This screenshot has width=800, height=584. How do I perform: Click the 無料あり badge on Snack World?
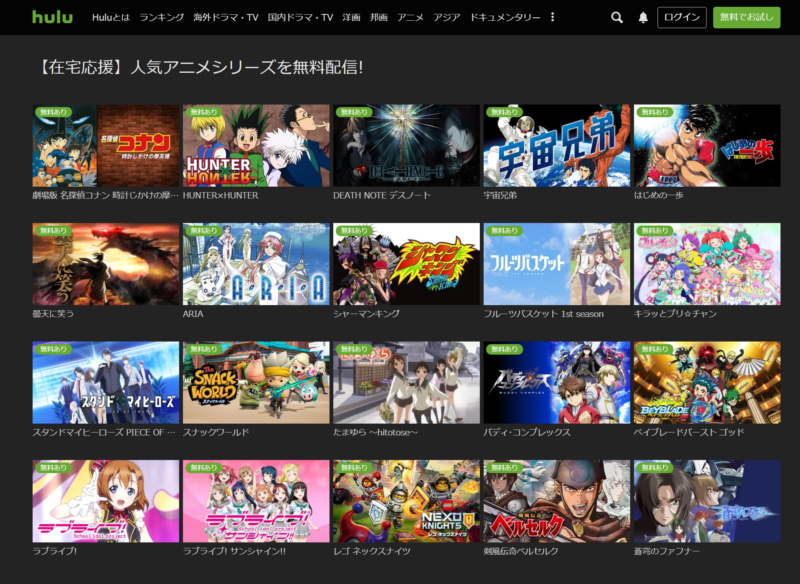[204, 349]
